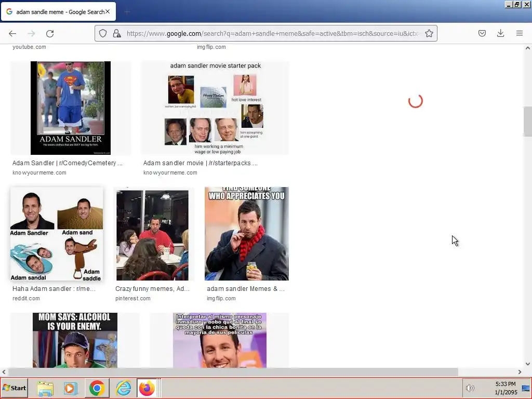This screenshot has height=399, width=532.
Task: Open the Adam Sandler Superman shirt image
Action: 71,108
